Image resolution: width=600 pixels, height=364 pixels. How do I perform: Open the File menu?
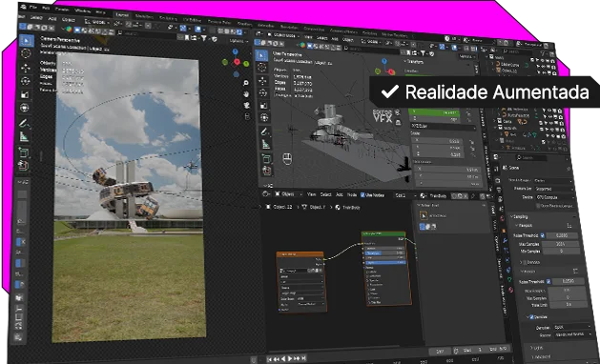click(32, 8)
